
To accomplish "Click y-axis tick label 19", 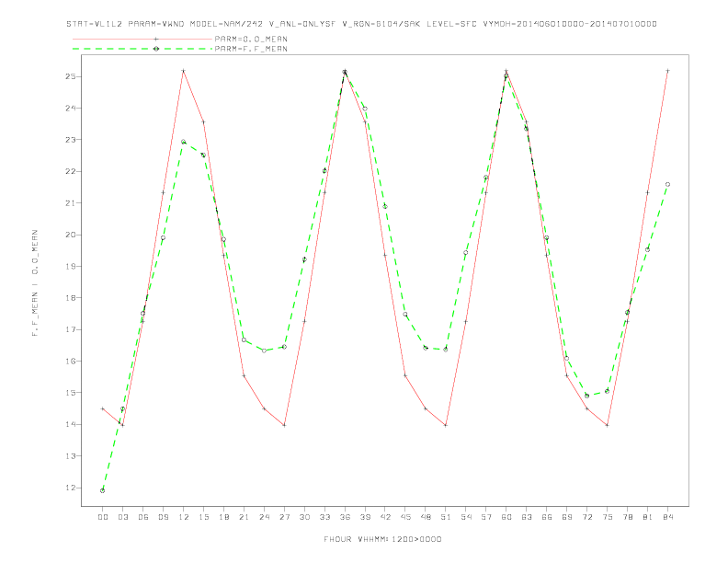I will coord(70,266).
